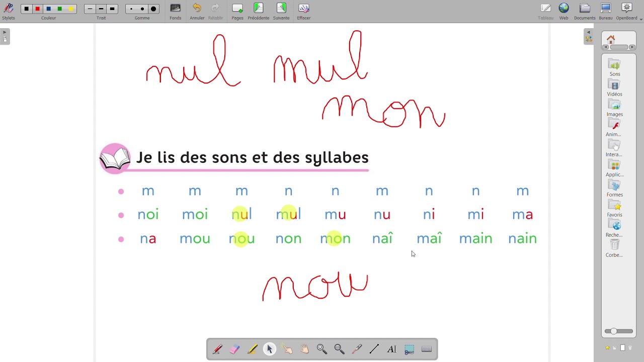Open the Fonds background options
This screenshot has height=362, width=644.
point(175,11)
